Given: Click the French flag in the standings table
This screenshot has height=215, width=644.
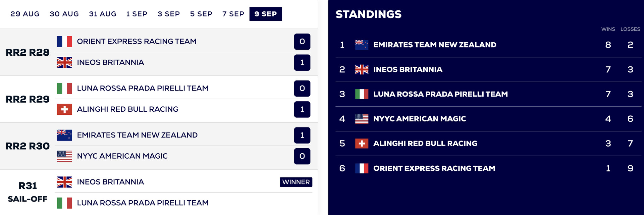Looking at the screenshot, I should click(x=362, y=168).
